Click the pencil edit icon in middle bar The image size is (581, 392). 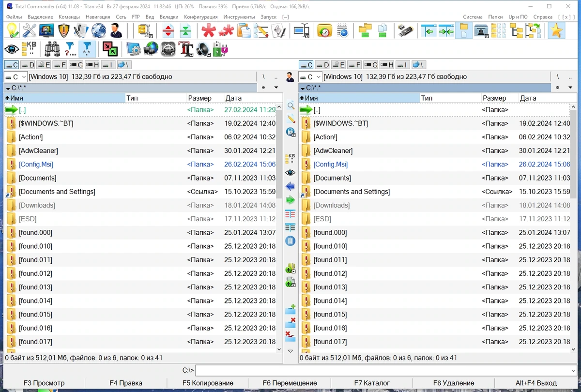290,119
